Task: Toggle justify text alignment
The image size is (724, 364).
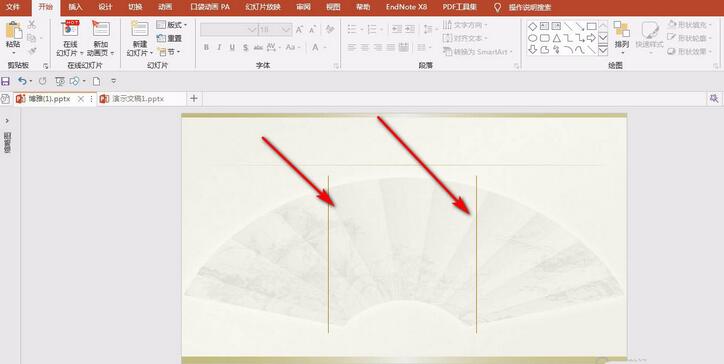Action: click(391, 47)
